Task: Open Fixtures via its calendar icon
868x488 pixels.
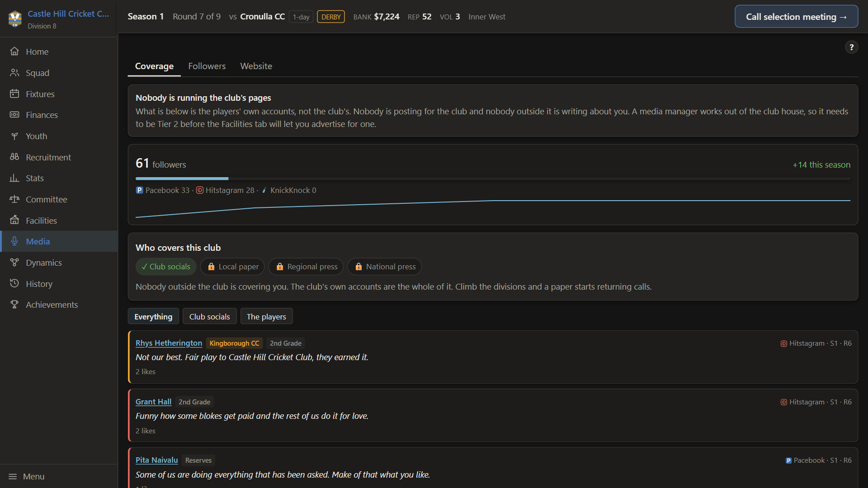Action: coord(14,94)
